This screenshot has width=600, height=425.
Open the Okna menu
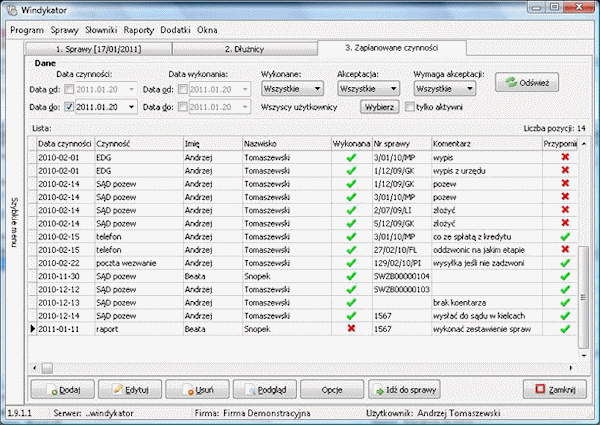pyautogui.click(x=207, y=30)
